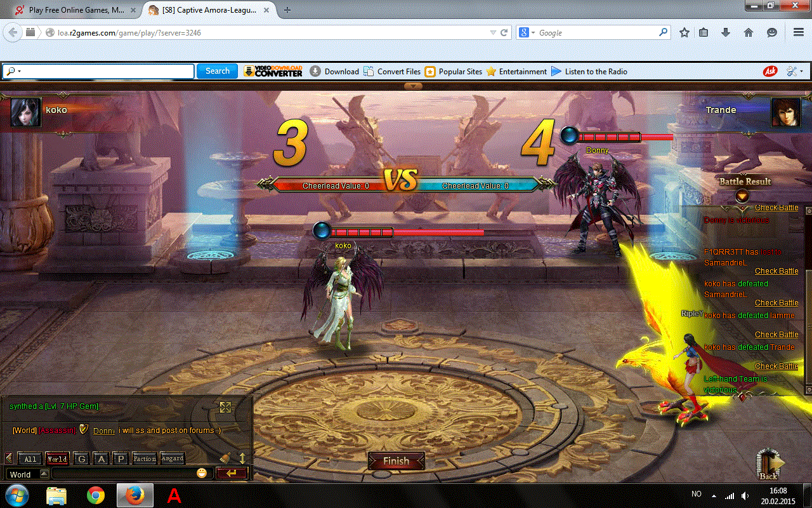Click the chat message input field
The image size is (812, 508).
(x=124, y=474)
